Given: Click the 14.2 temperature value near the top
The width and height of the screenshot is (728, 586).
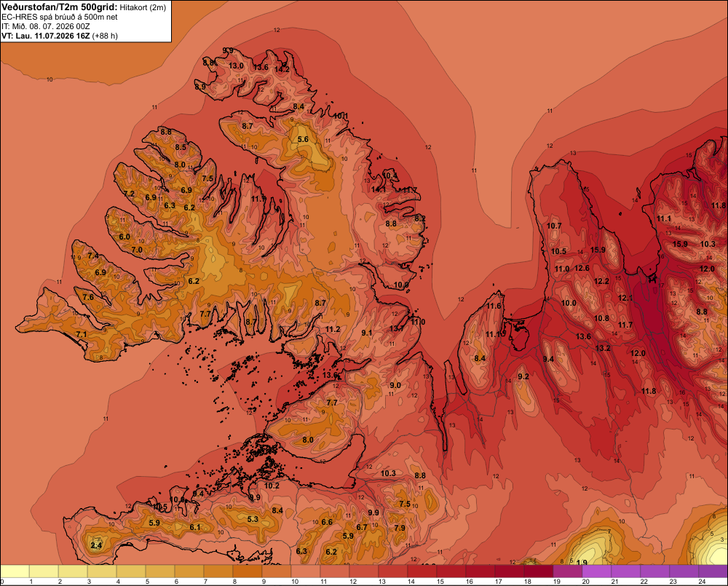Looking at the screenshot, I should (x=282, y=70).
